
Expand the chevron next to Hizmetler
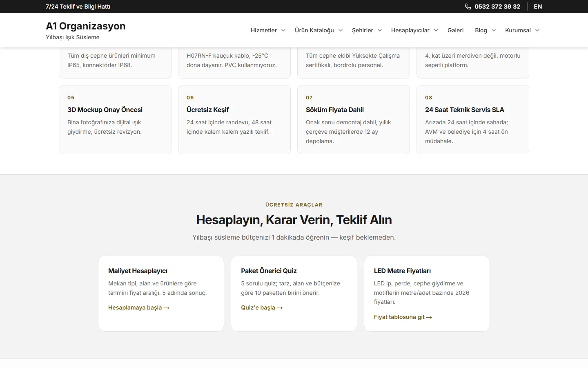pyautogui.click(x=283, y=30)
